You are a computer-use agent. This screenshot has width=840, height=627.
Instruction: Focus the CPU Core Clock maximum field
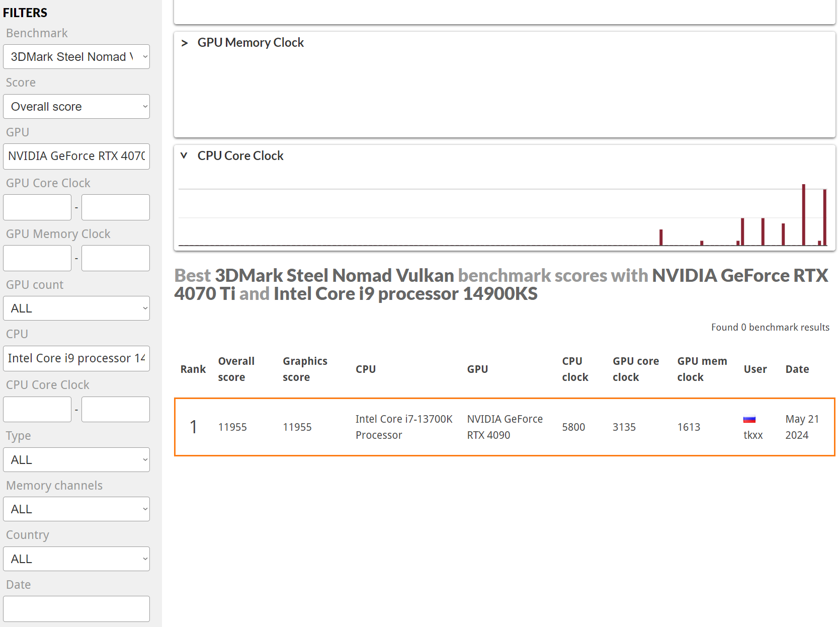[x=116, y=409]
